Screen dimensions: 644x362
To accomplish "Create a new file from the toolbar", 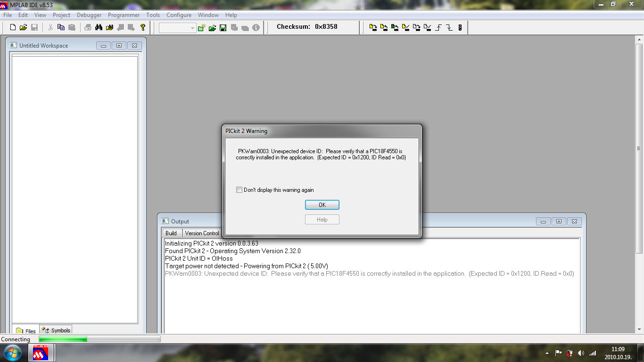I will (x=13, y=27).
